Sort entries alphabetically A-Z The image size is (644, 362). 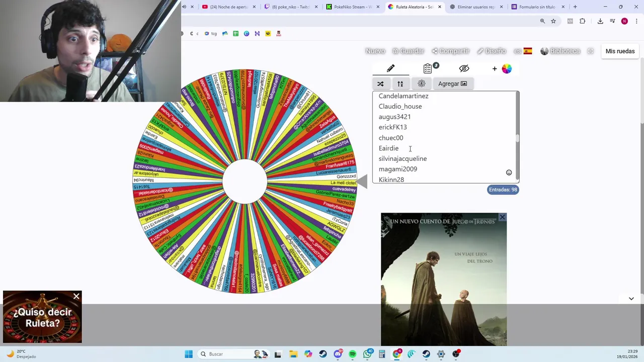pyautogui.click(x=400, y=83)
